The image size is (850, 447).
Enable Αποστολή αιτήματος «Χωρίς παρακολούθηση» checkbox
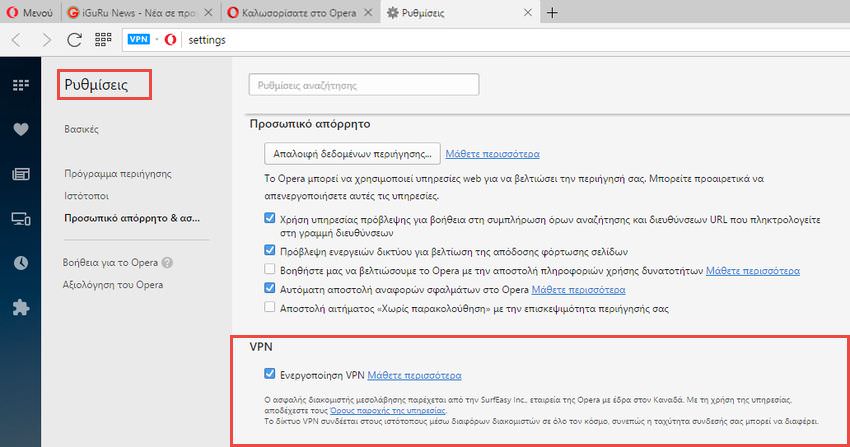click(x=269, y=309)
